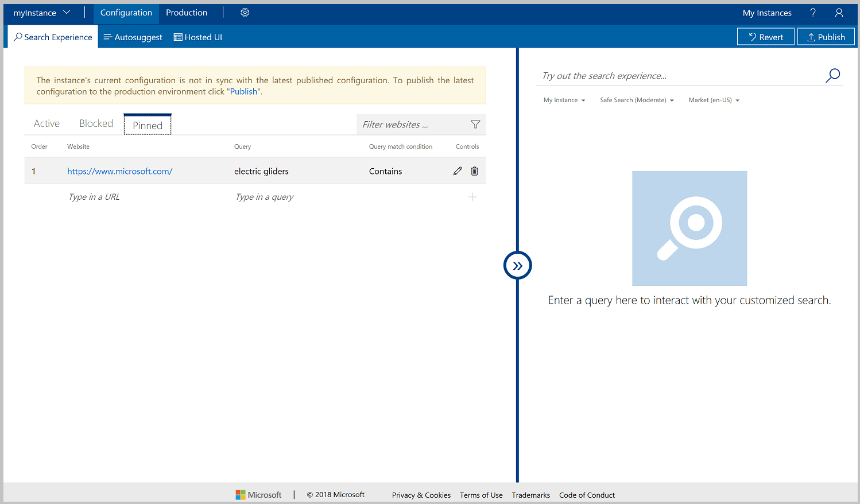Screen dimensions: 860x504
Task: Edit the electric gliders pin using pencil icon
Action: tap(458, 170)
